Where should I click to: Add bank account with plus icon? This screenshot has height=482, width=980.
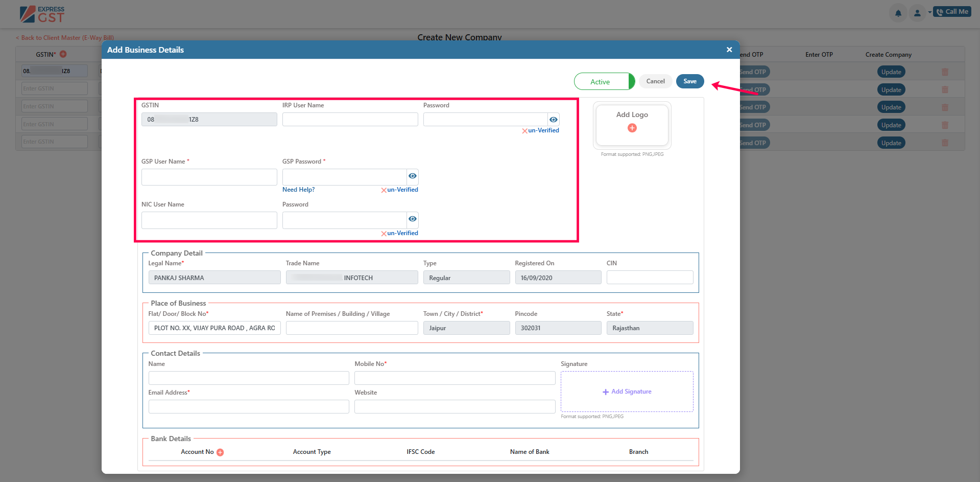(x=220, y=452)
